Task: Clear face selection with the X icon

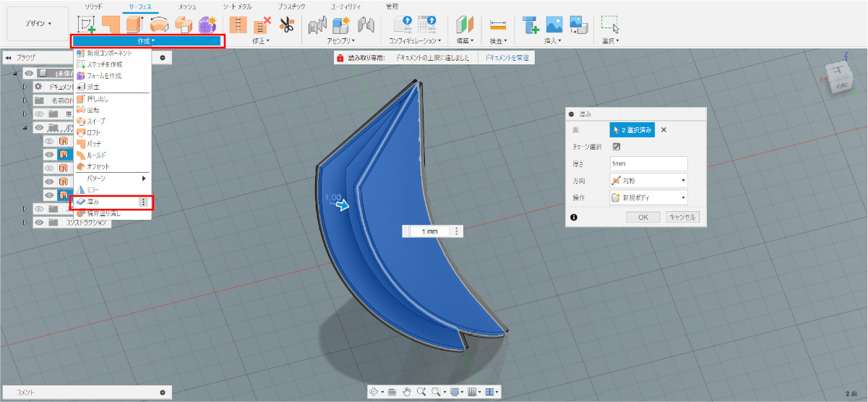Action: 663,130
